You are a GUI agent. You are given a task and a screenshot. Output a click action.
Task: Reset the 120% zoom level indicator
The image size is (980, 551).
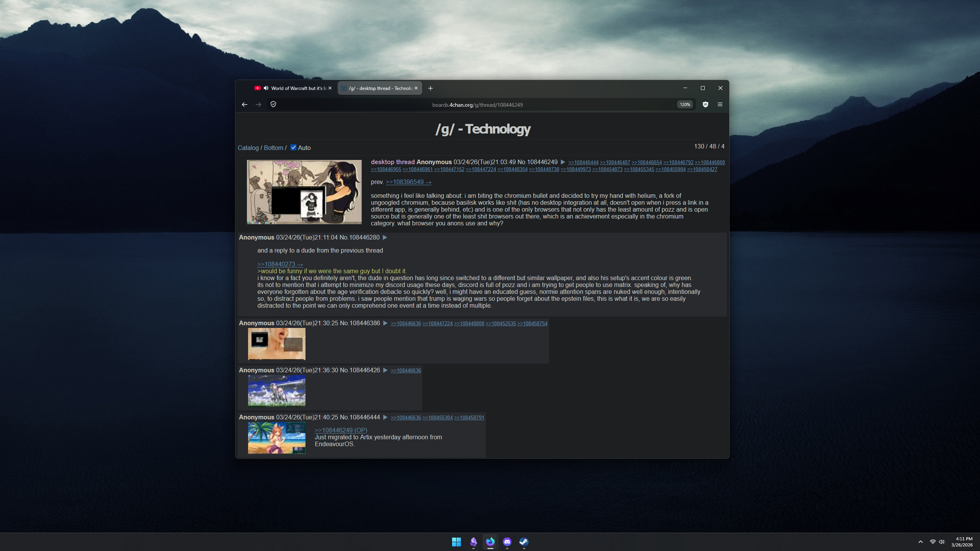[684, 104]
